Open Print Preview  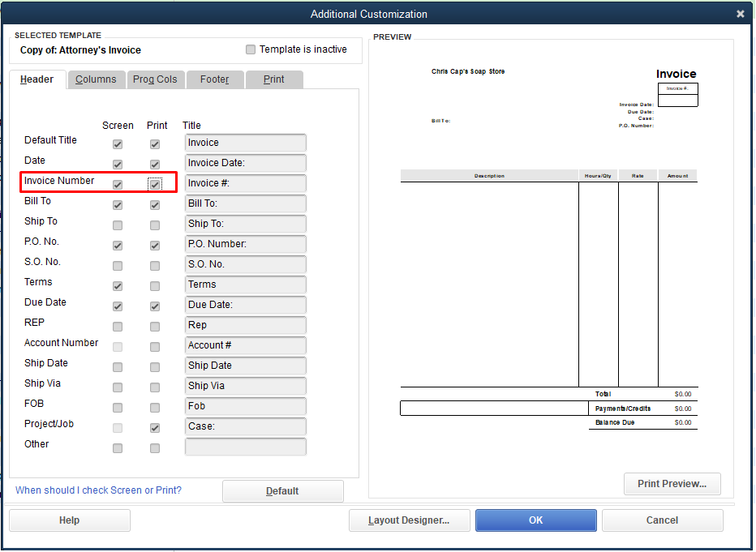(672, 484)
